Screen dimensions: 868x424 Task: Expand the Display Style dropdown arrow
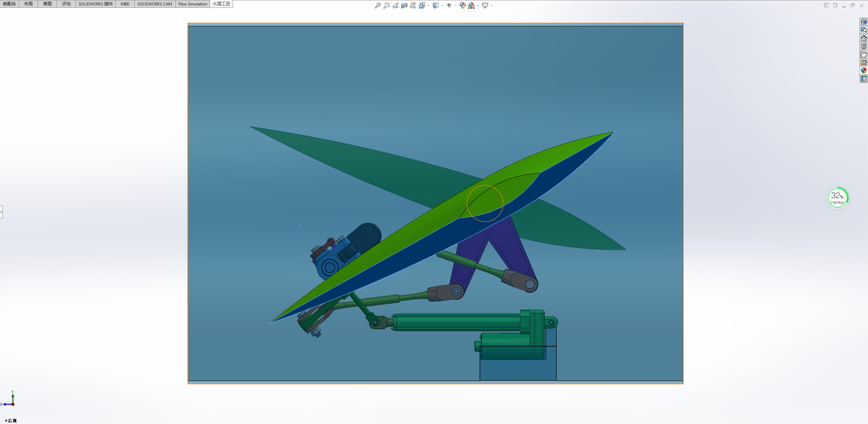tap(442, 5)
